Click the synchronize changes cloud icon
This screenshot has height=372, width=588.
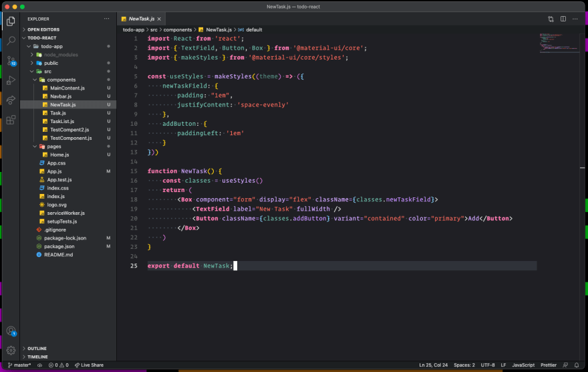click(39, 365)
